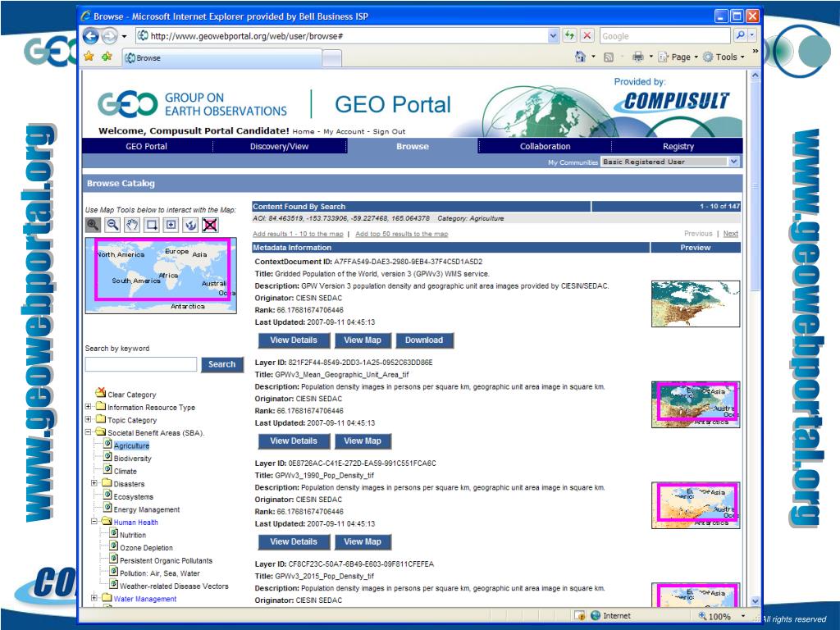View Details for Gridded Population WMS service
Image resolution: width=840 pixels, height=630 pixels.
click(294, 340)
